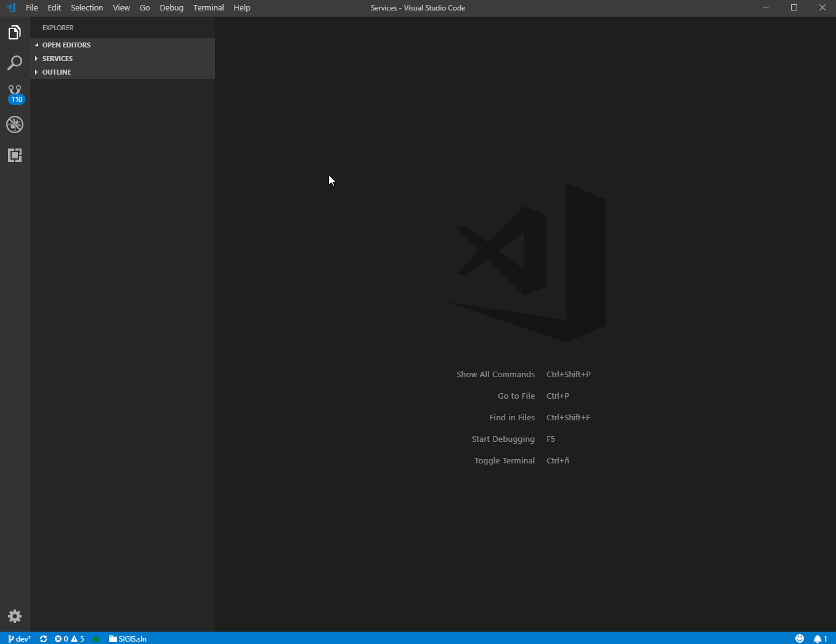Collapse the OPEN EDITORS section
836x644 pixels.
point(123,45)
